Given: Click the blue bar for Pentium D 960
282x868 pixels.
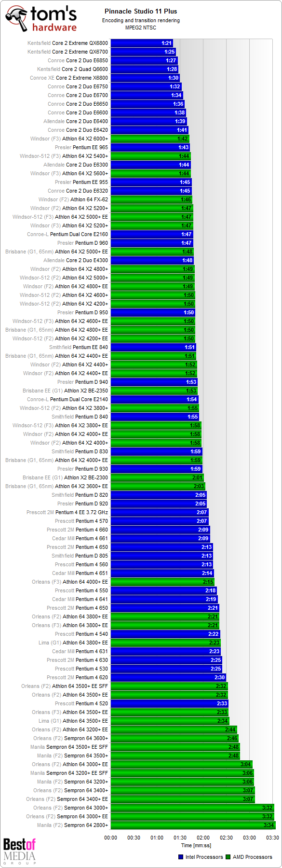Looking at the screenshot, I should pos(152,243).
